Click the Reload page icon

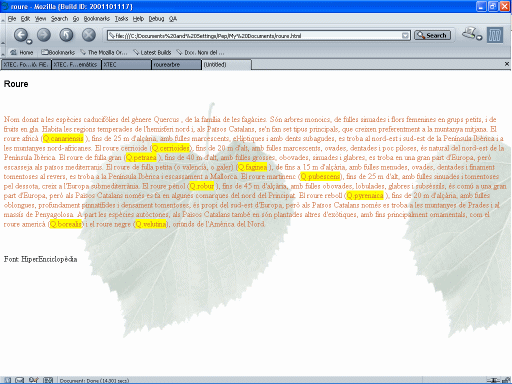(66, 35)
